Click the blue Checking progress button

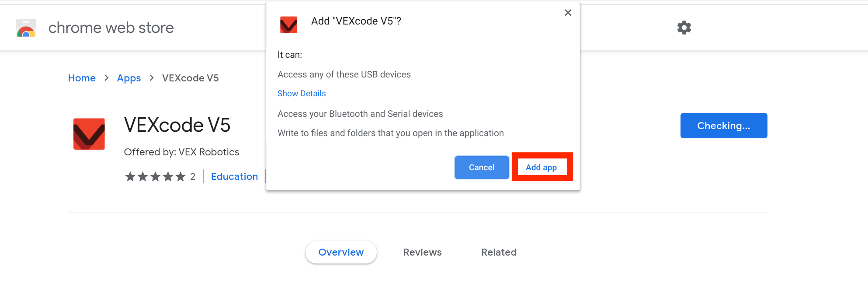coord(724,126)
